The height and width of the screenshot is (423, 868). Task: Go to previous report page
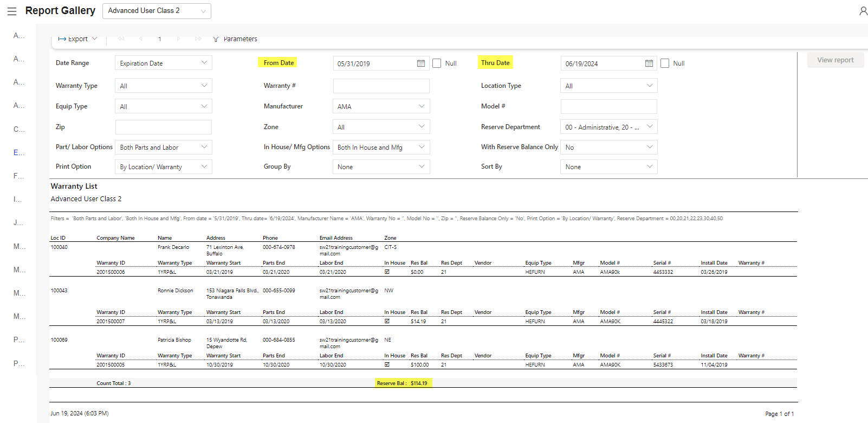[141, 39]
